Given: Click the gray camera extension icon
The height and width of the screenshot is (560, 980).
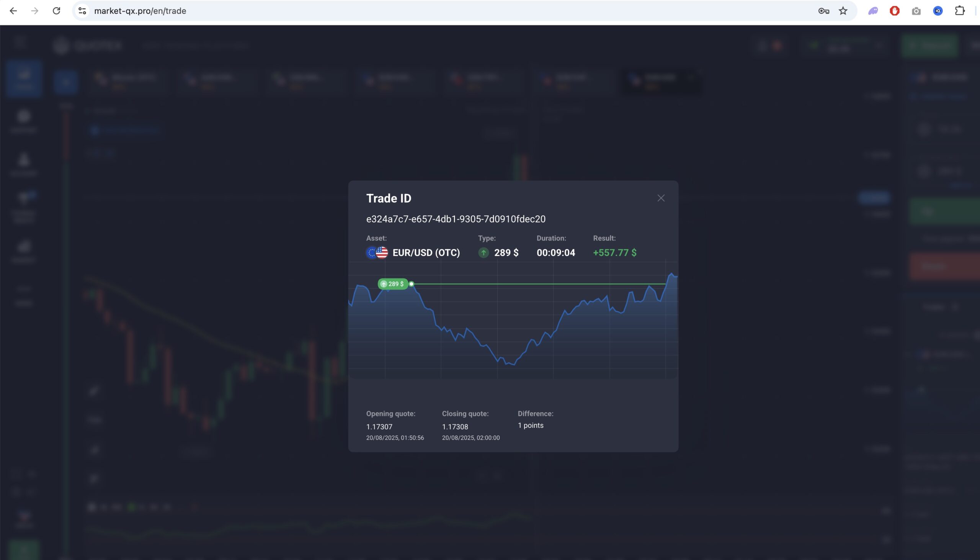Looking at the screenshot, I should pyautogui.click(x=916, y=11).
